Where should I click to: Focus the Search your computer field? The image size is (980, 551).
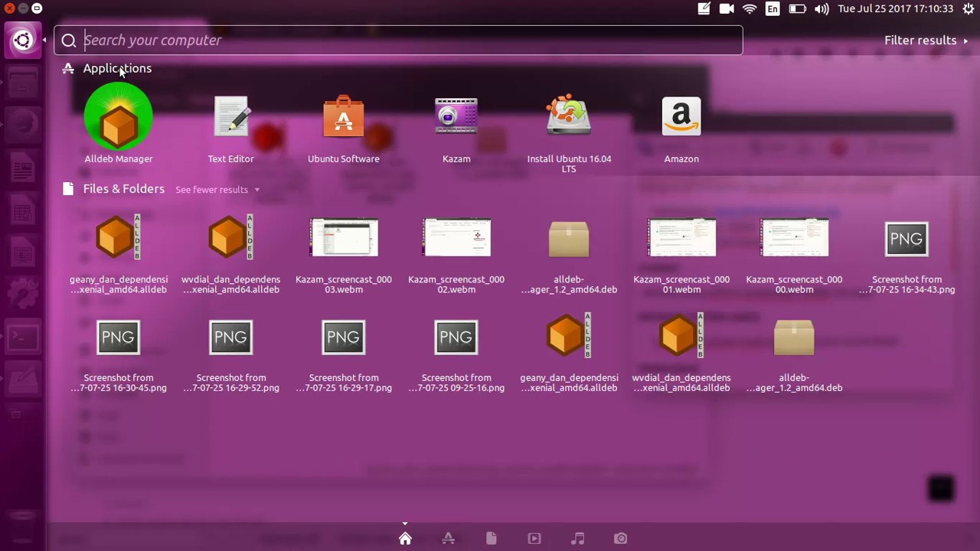tap(398, 40)
